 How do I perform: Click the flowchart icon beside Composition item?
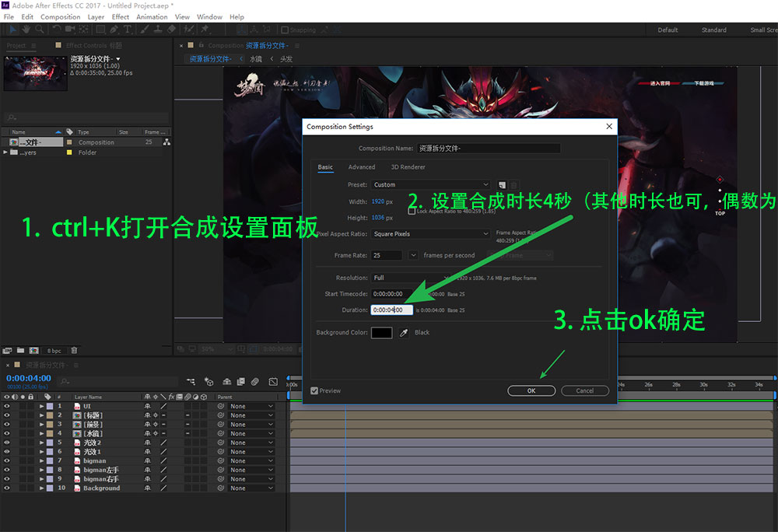tap(166, 142)
